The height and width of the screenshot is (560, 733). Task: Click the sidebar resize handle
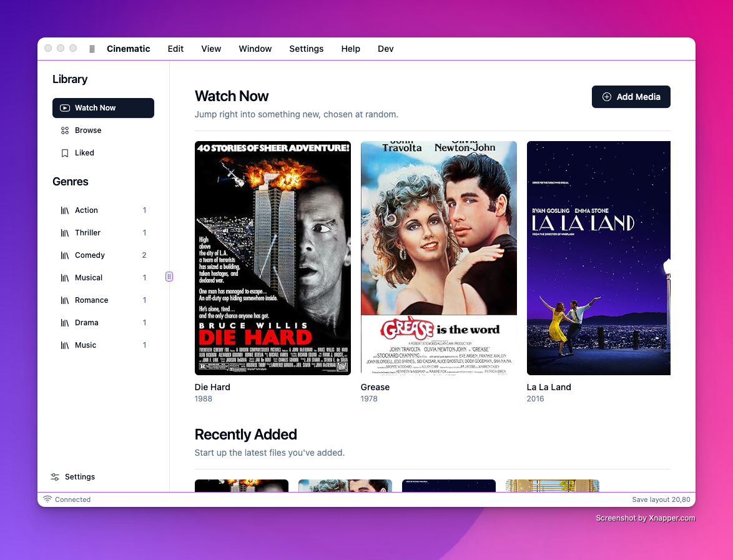[x=169, y=277]
